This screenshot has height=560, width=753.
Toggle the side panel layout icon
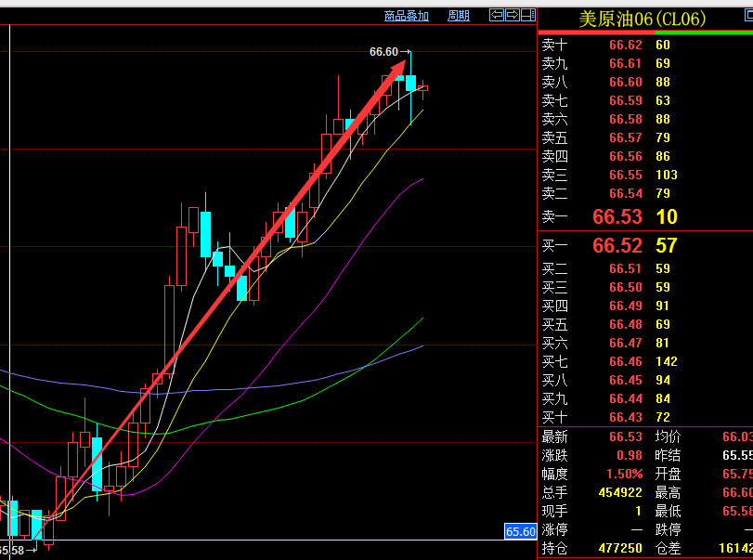pyautogui.click(x=527, y=15)
